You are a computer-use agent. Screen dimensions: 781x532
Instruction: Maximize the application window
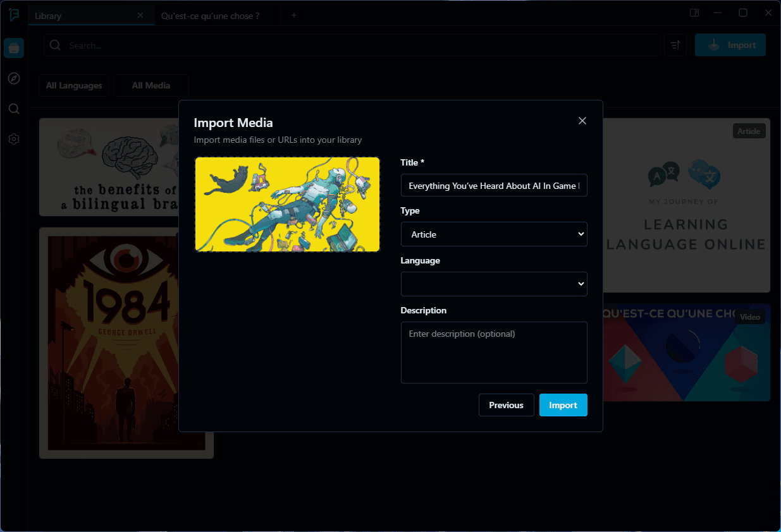pos(743,13)
